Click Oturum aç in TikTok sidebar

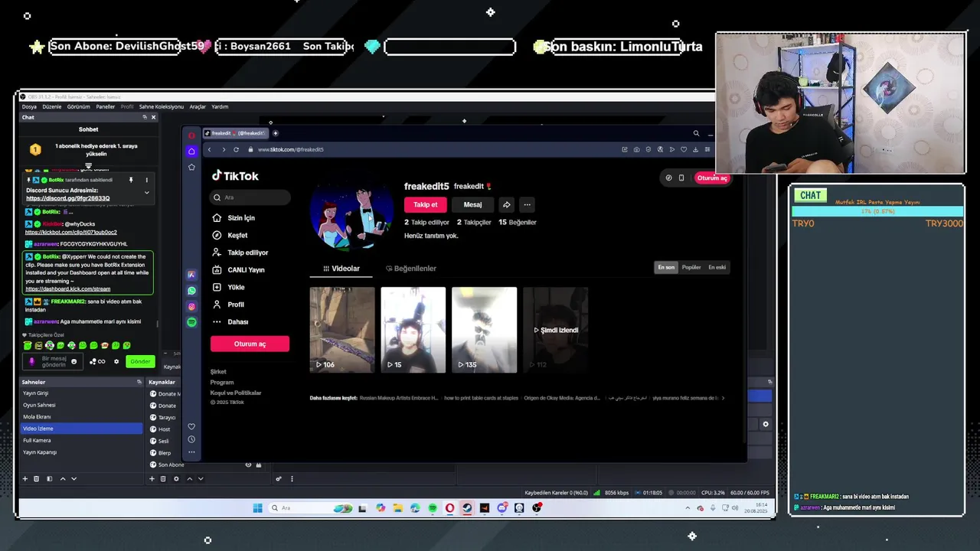point(250,344)
